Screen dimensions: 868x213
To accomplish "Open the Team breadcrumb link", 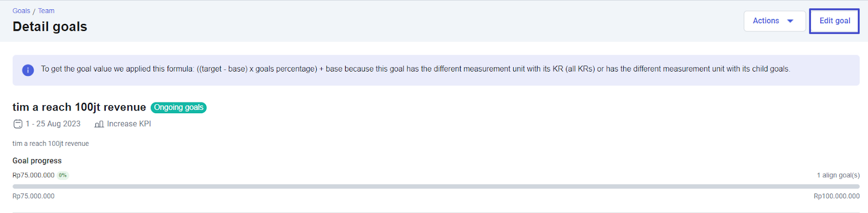I will pyautogui.click(x=46, y=11).
